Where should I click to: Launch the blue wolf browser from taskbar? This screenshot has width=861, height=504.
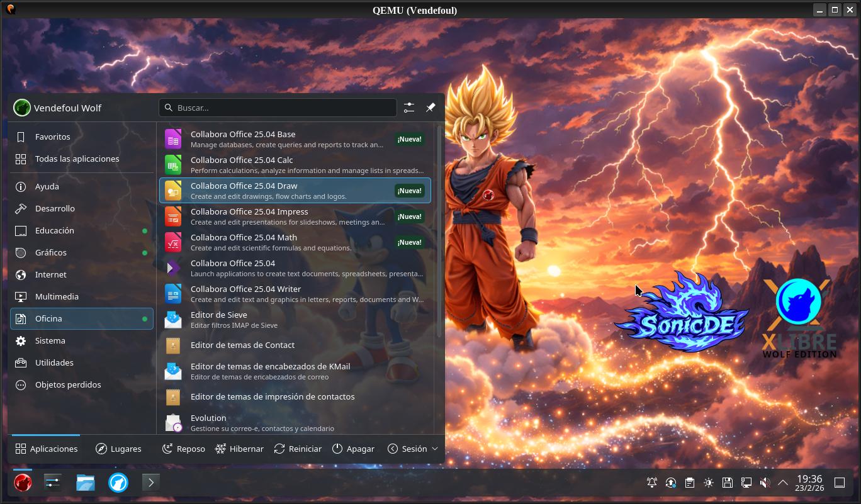pos(118,483)
